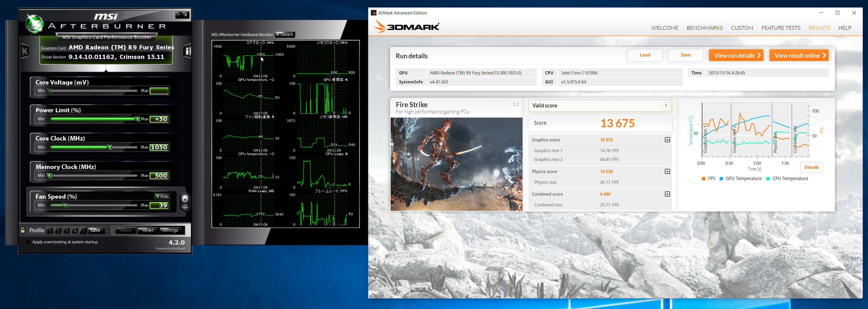This screenshot has height=309, width=868.
Task: Click the Physics test 45.17 FPS row
Action: [600, 182]
